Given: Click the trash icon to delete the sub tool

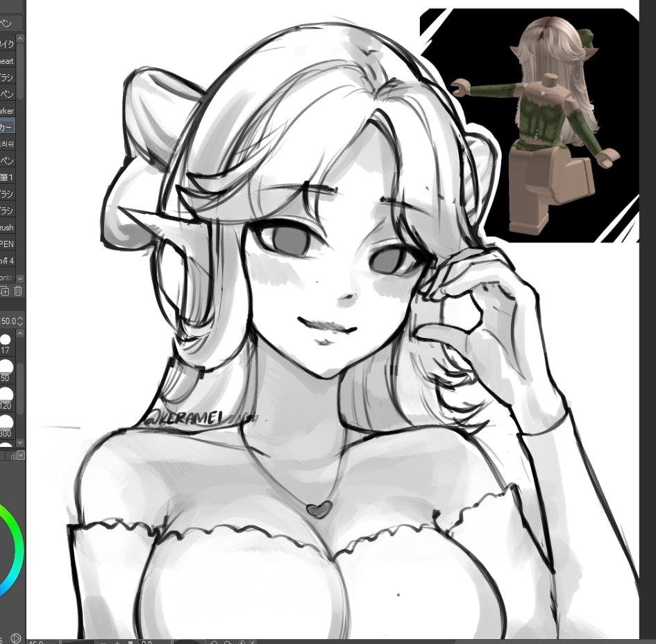Looking at the screenshot, I should coord(18,291).
